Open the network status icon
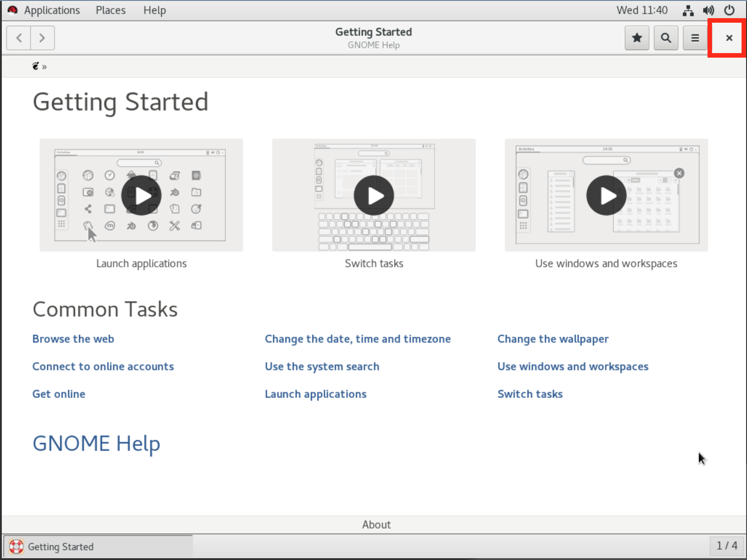This screenshot has height=560, width=747. click(688, 10)
